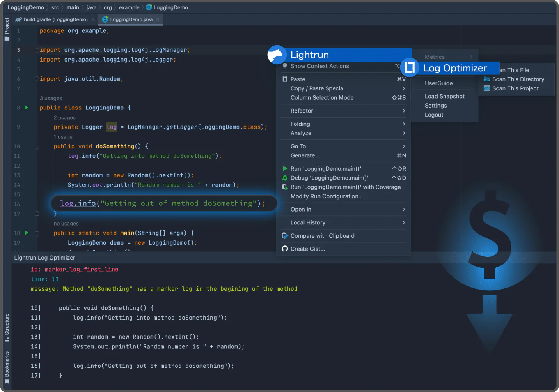The image size is (559, 392).
Task: Click the example breadcrumb in the navigation bar
Action: (129, 7)
